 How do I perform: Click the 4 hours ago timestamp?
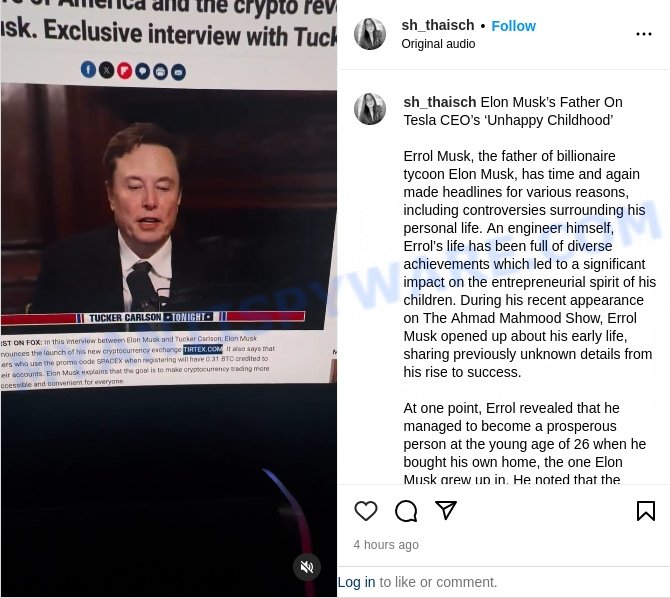point(386,545)
